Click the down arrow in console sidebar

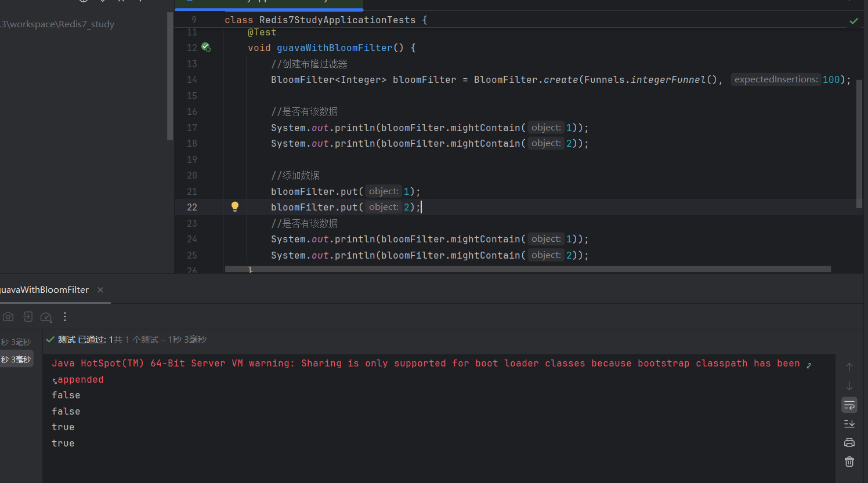[849, 386]
